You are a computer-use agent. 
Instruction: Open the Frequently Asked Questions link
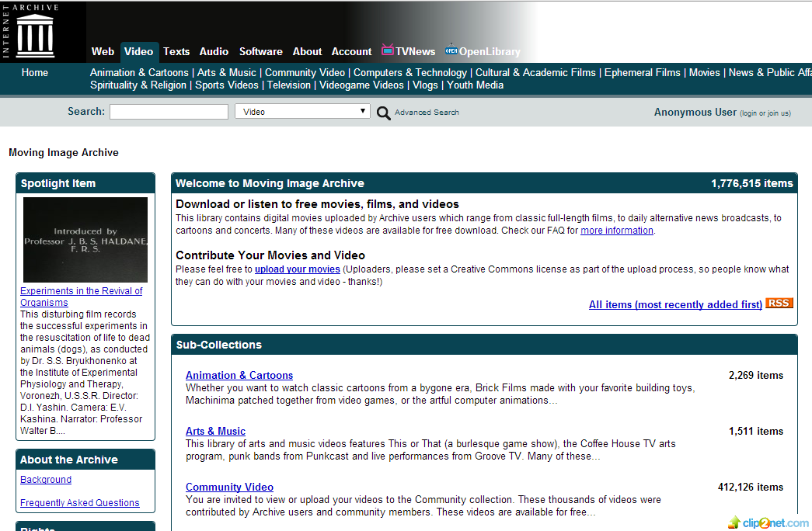[x=80, y=503]
